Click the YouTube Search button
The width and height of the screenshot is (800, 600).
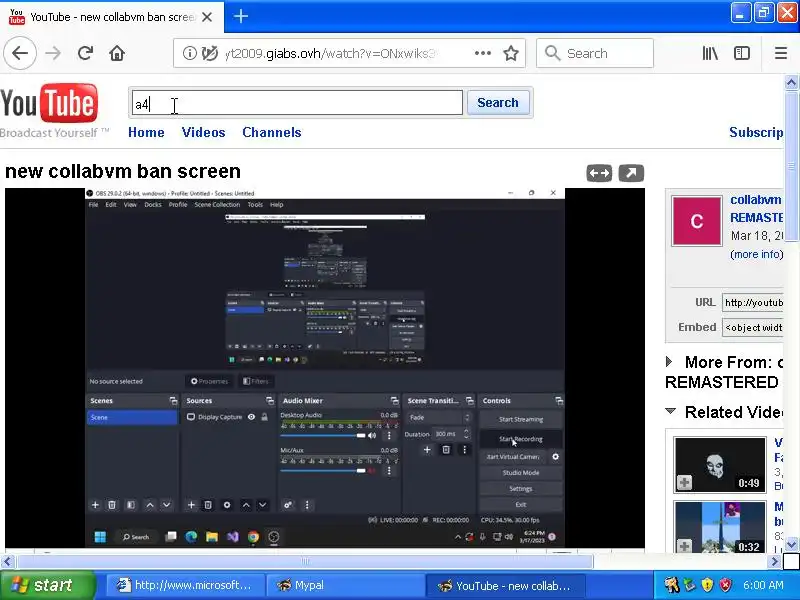(498, 103)
